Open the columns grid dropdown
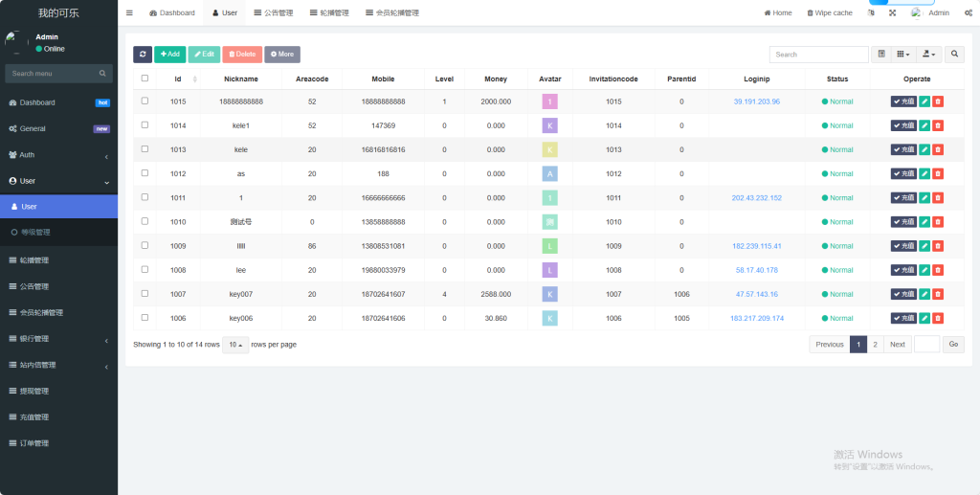Screen dimensions: 980x495 902,55
